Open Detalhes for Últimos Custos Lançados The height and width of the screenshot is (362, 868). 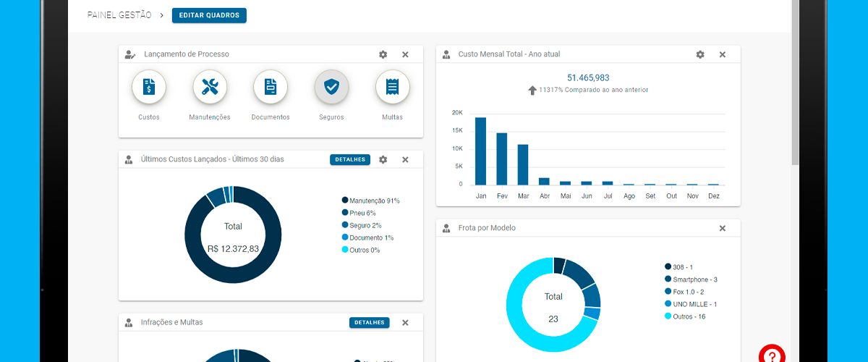coord(350,159)
